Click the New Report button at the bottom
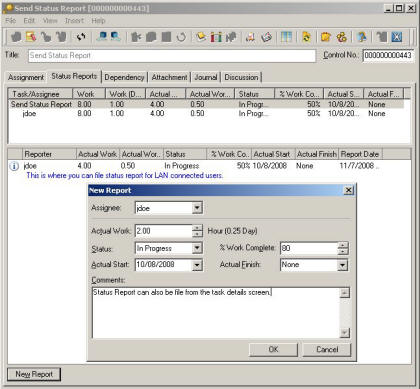This screenshot has width=420, height=389. pyautogui.click(x=34, y=374)
